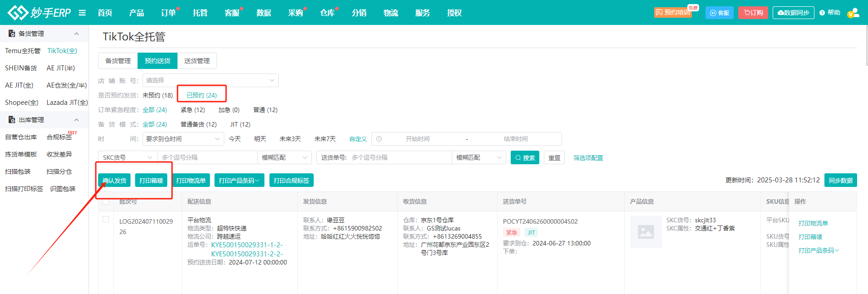Open the 托管 top menu
The width and height of the screenshot is (868, 294).
[200, 13]
